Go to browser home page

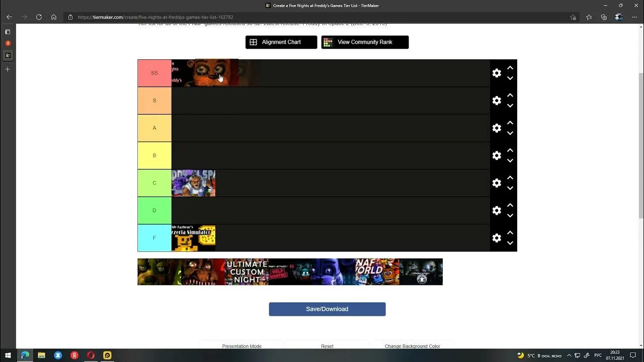point(54,17)
